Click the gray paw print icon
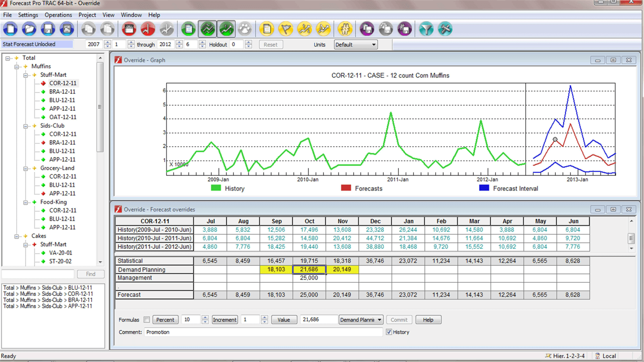644x362 pixels. (245, 29)
